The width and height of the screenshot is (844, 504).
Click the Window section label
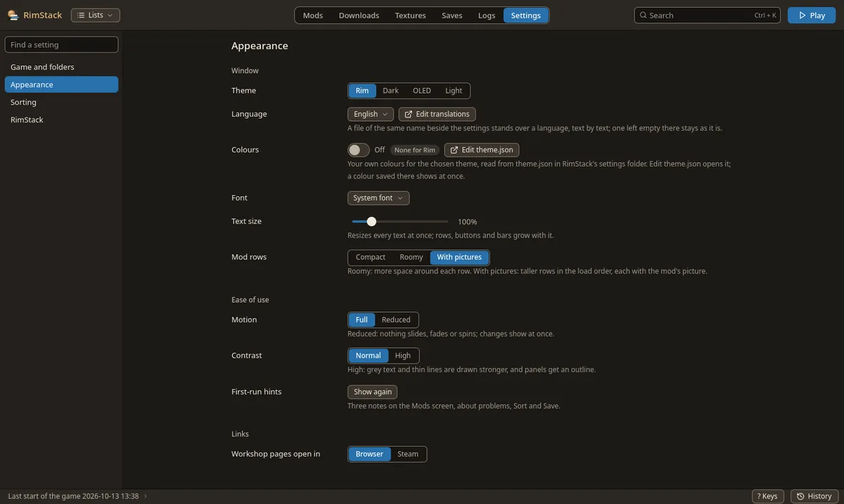coord(245,71)
